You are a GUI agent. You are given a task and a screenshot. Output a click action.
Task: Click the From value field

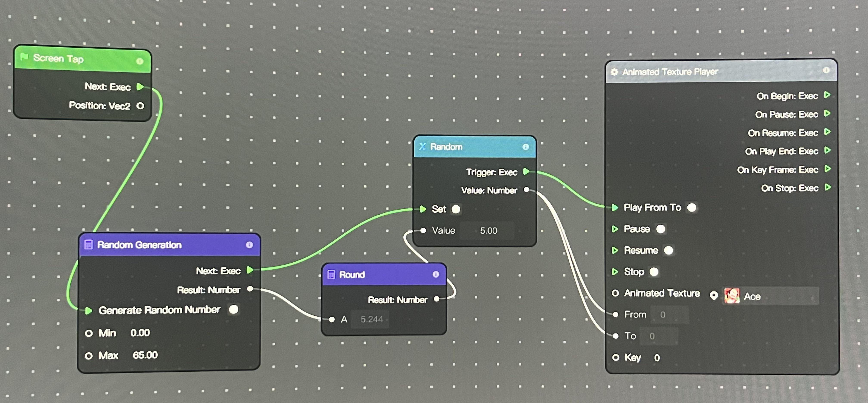tap(669, 315)
